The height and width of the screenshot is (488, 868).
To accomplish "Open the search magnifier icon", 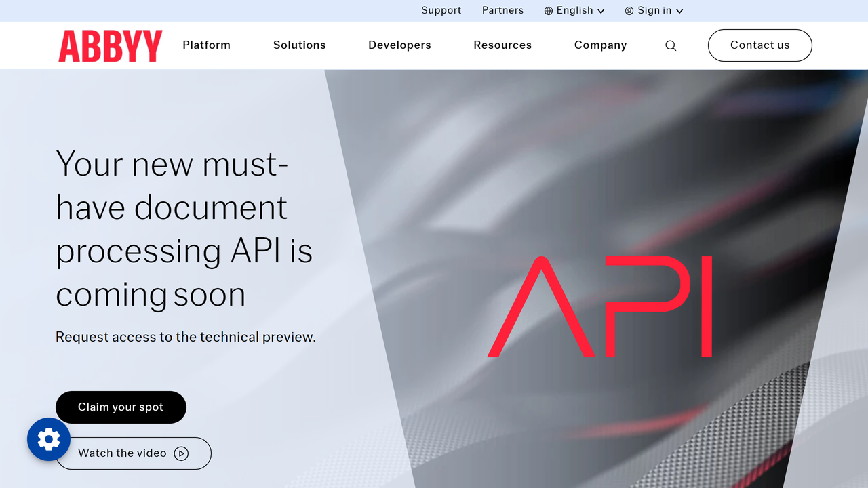I will click(x=671, y=45).
